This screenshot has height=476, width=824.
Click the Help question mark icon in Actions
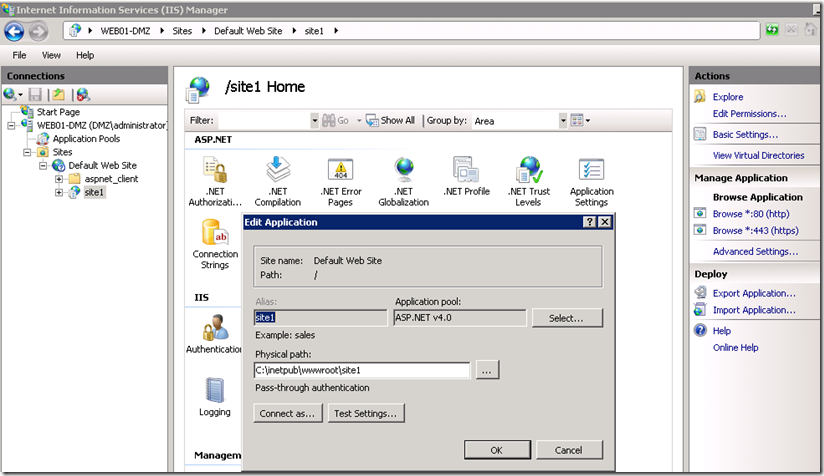pyautogui.click(x=701, y=330)
